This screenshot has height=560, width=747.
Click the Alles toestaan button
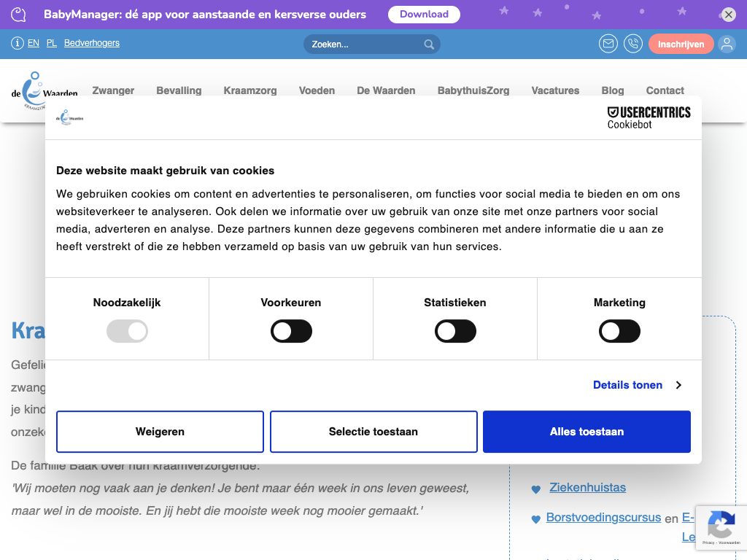[587, 432]
